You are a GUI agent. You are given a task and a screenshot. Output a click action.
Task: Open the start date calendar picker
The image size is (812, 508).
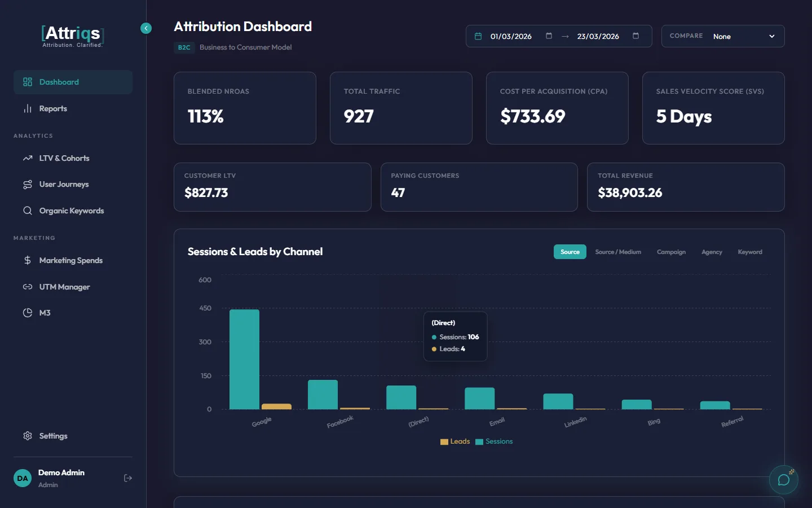coord(478,36)
